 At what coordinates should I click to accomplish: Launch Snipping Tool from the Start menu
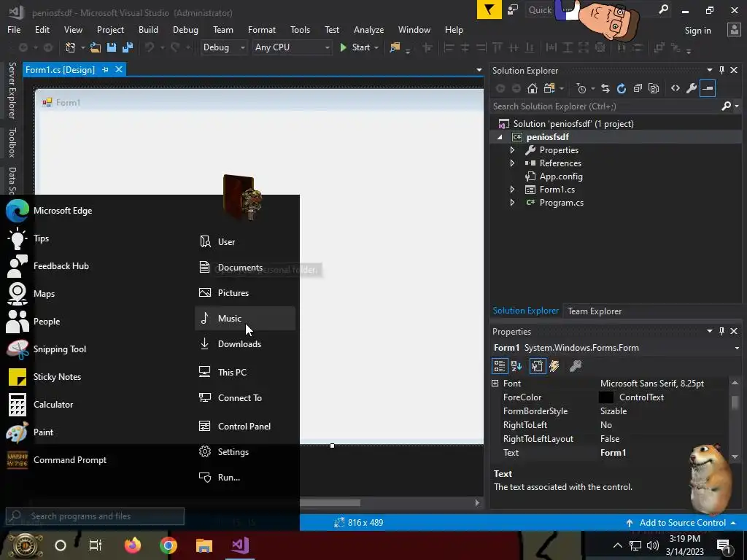(60, 349)
